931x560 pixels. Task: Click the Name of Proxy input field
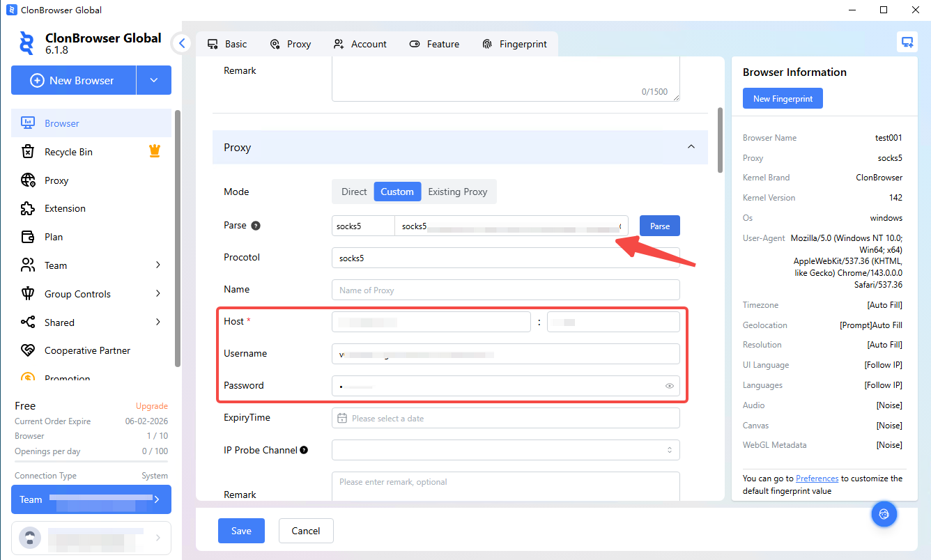(x=505, y=290)
